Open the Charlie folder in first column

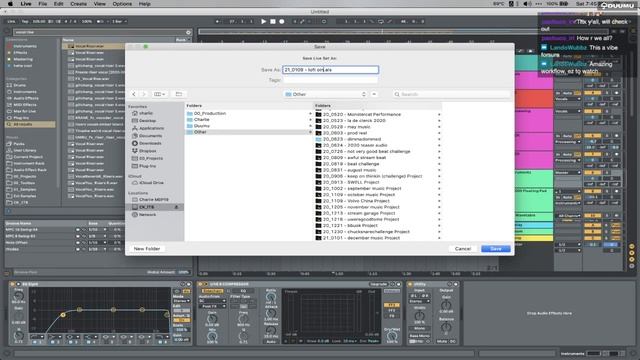(249, 120)
